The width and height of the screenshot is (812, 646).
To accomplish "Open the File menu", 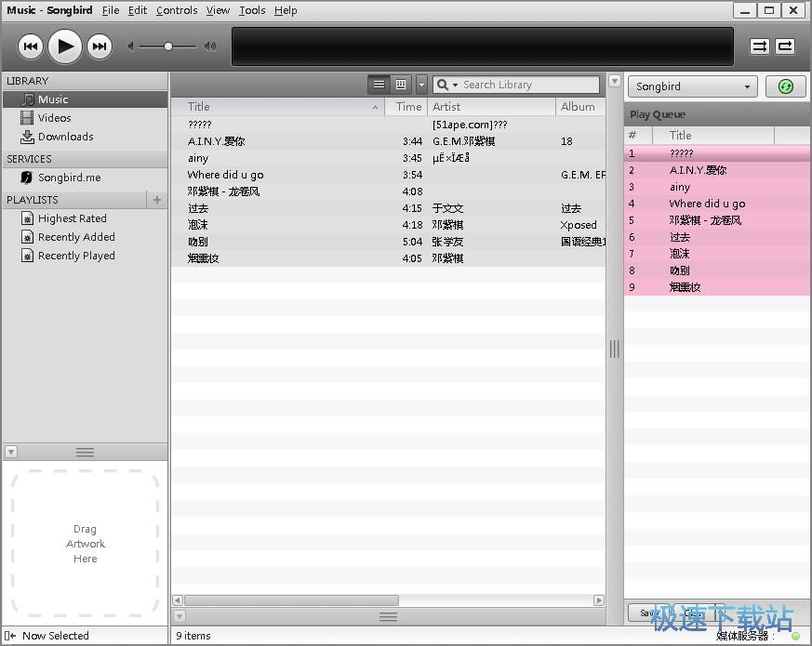I will 111,10.
